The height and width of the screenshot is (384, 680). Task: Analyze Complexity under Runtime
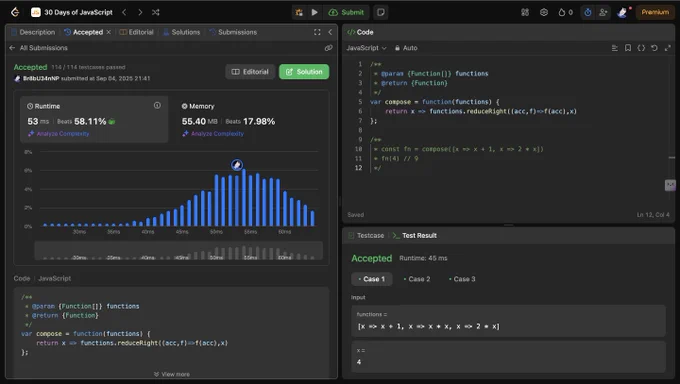59,134
